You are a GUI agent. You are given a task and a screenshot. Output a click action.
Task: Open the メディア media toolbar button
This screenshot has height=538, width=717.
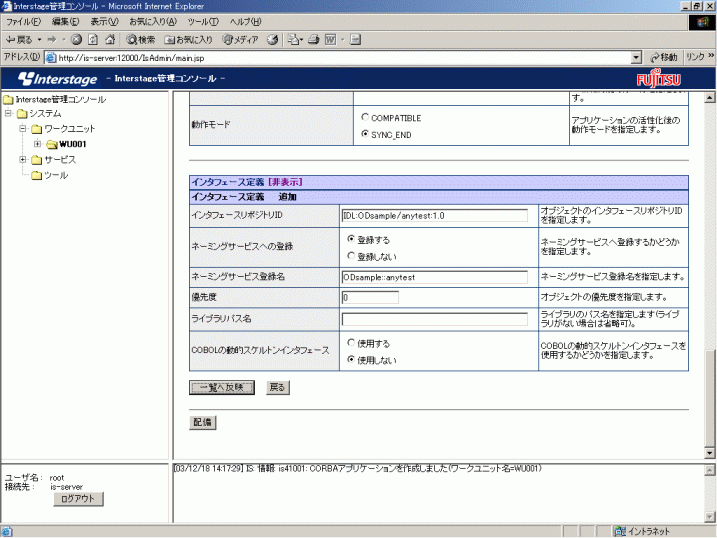pyautogui.click(x=241, y=40)
